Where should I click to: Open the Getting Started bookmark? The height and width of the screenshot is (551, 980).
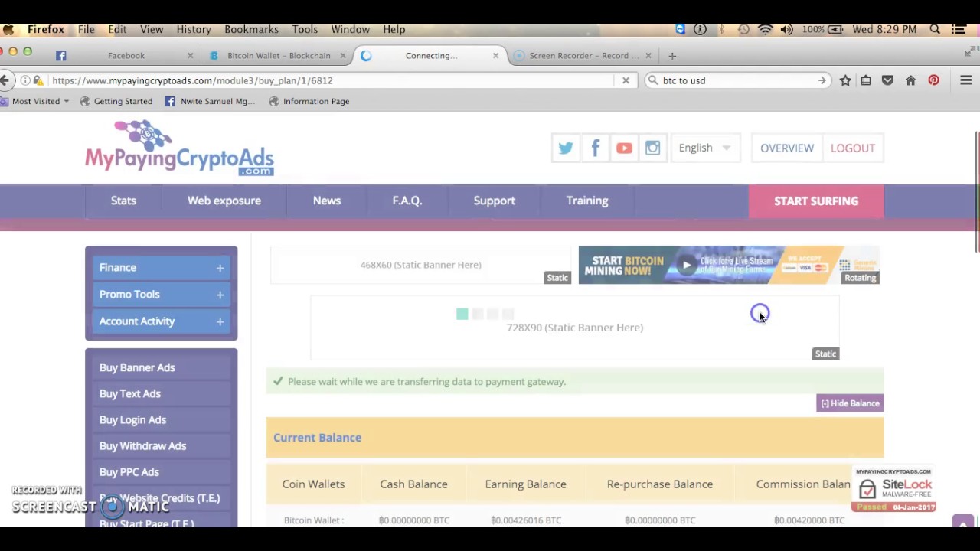point(116,101)
